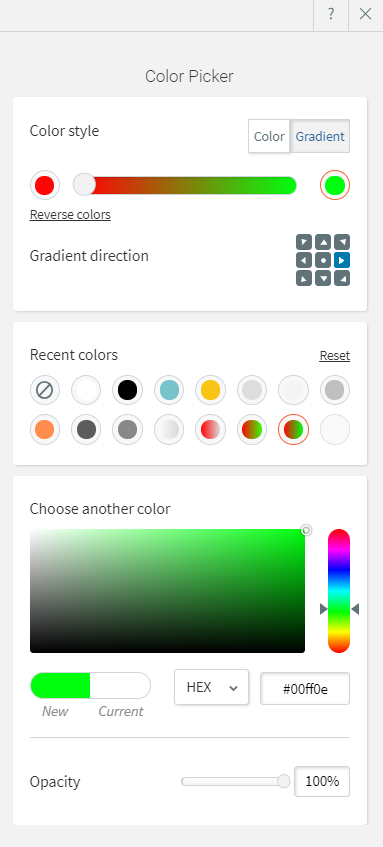Click the opacity slider handle

point(284,781)
